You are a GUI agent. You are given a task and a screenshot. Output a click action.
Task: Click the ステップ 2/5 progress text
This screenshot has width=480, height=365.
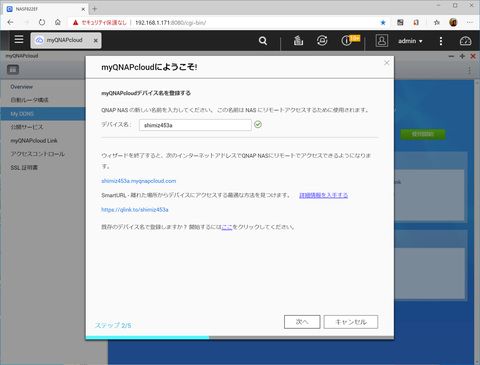pyautogui.click(x=113, y=326)
